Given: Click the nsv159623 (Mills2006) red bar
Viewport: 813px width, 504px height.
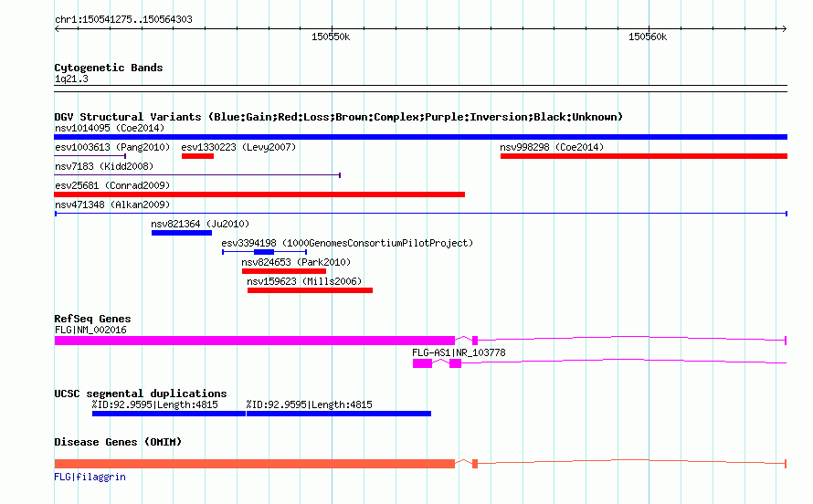Looking at the screenshot, I should [310, 290].
